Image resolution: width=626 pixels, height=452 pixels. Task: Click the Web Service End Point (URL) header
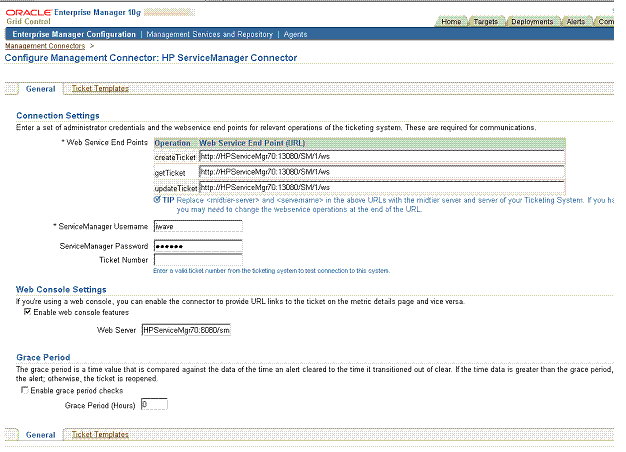click(252, 143)
